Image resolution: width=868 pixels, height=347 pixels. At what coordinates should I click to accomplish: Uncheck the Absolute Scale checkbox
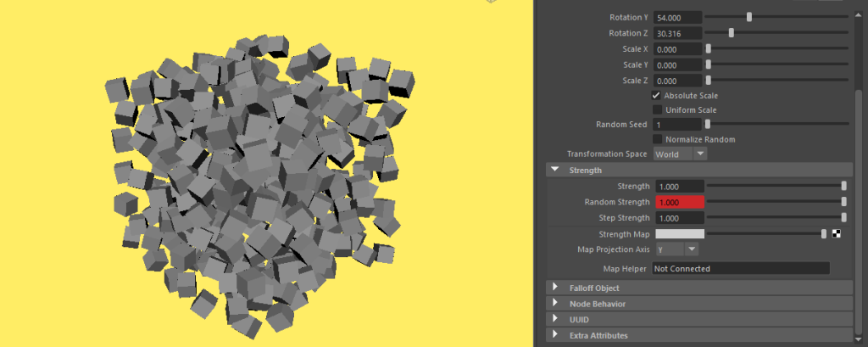[657, 96]
